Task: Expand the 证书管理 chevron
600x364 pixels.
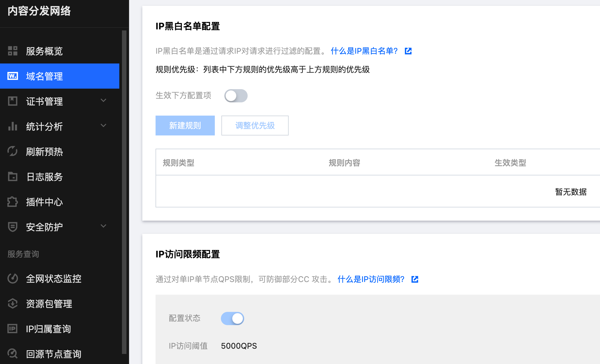Action: [x=103, y=101]
